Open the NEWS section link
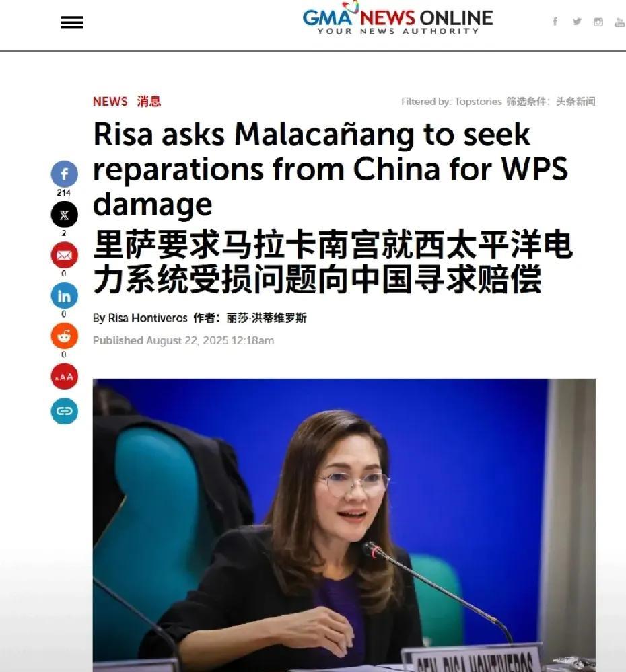The height and width of the screenshot is (672, 626). coord(110,101)
